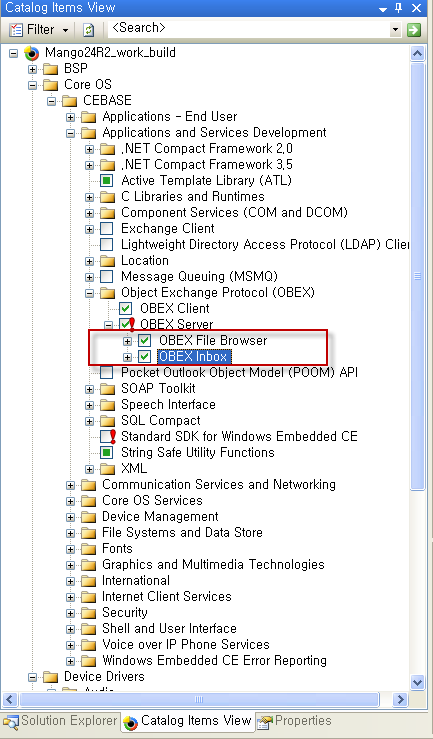
Task: Switch to the Solution Explorer tab
Action: (x=60, y=721)
